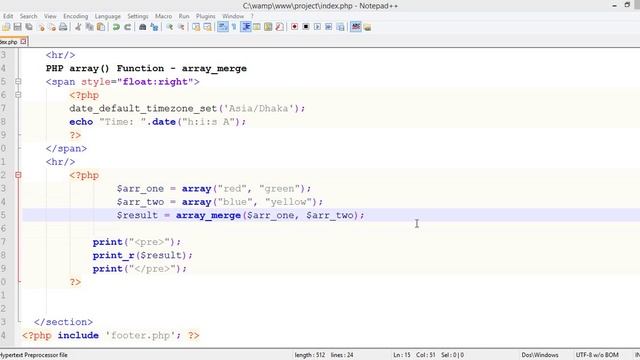This screenshot has width=640, height=360.
Task: Collapse the red <?php fold marker
Action: [x=18, y=175]
